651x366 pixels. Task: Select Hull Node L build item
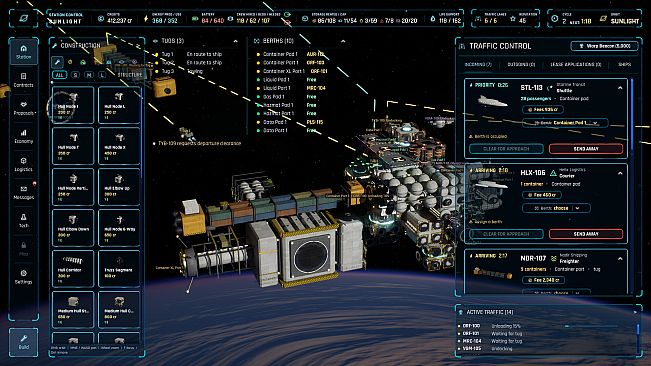pyautogui.click(x=119, y=105)
